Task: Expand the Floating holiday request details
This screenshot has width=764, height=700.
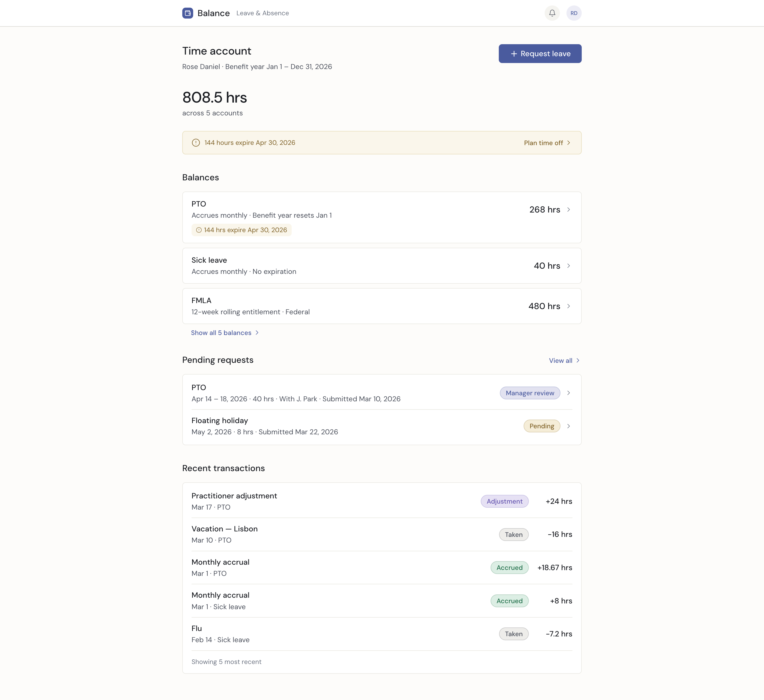Action: [x=568, y=426]
